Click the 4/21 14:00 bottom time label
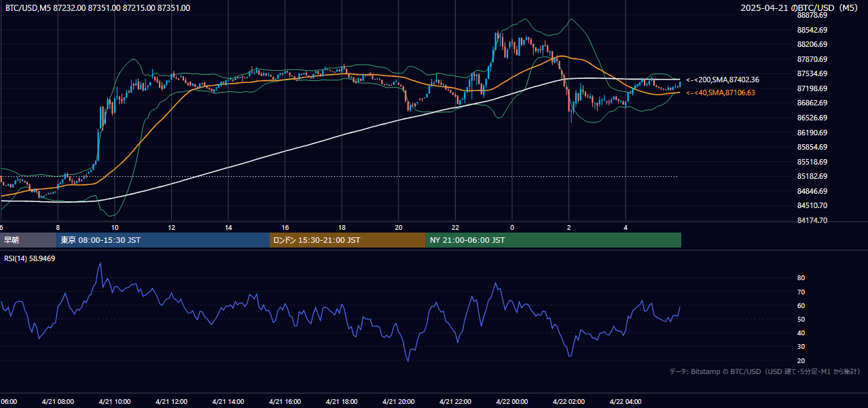Screen dimensions: 868x408 [x=228, y=402]
